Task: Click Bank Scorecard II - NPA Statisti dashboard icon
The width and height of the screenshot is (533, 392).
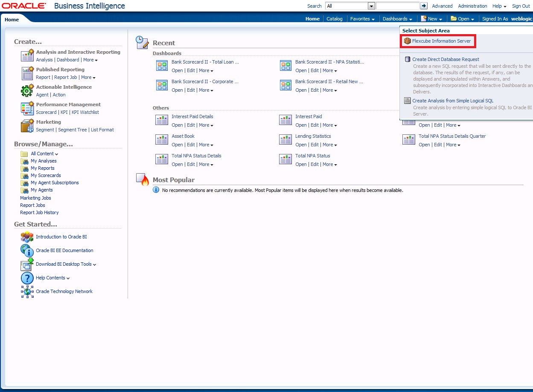Action: pos(285,65)
